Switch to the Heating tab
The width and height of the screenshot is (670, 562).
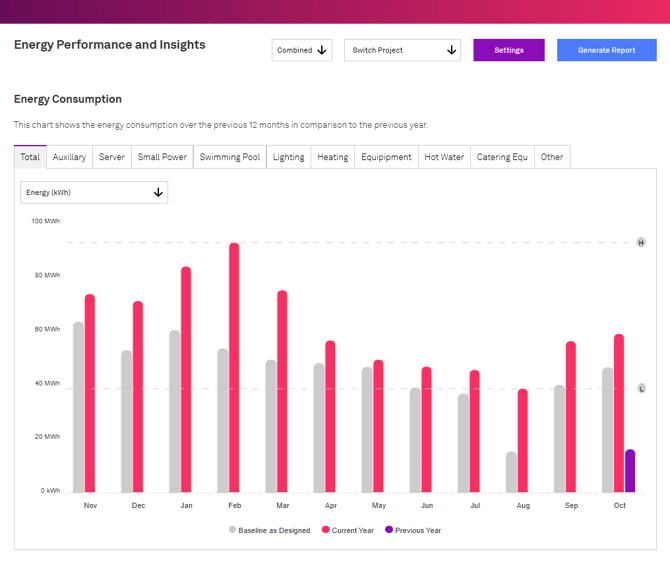coord(332,157)
